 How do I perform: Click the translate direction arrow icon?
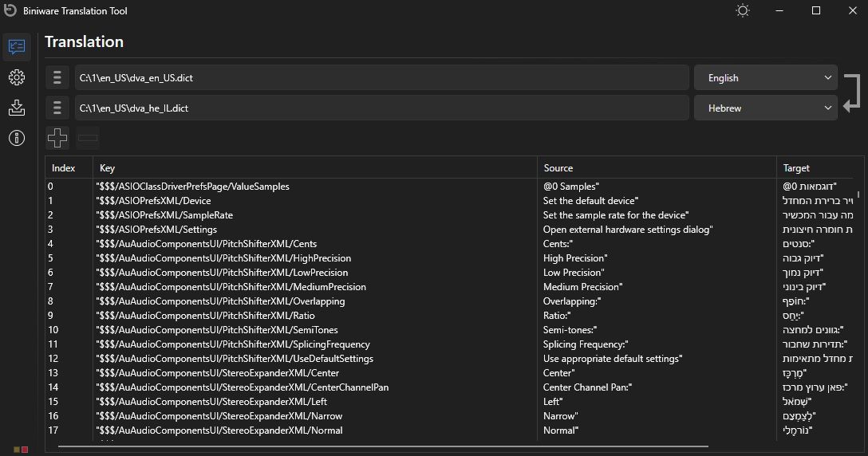pos(852,93)
